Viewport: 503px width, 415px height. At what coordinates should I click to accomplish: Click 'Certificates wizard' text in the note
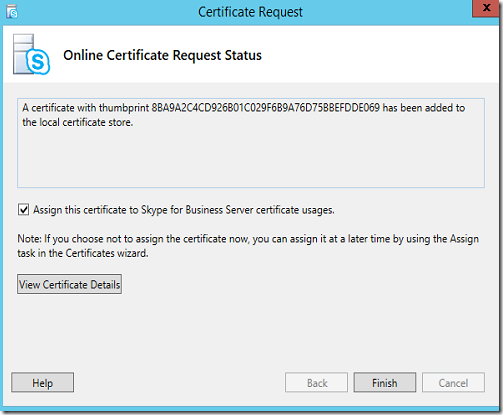coord(107,253)
